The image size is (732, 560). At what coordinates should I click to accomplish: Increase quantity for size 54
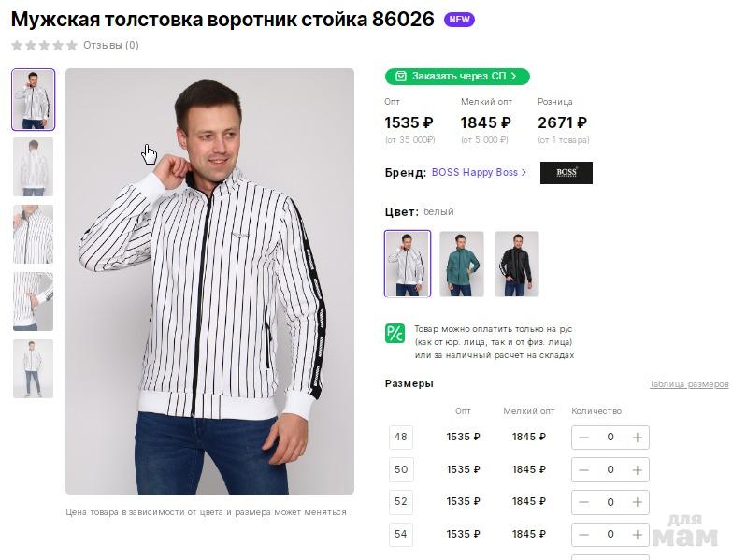click(x=638, y=534)
